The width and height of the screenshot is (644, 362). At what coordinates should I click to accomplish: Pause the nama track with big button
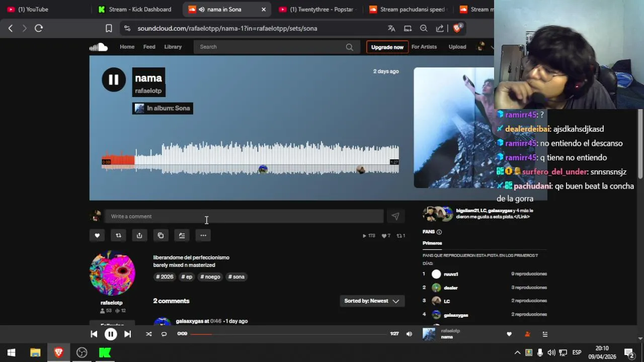point(114,79)
